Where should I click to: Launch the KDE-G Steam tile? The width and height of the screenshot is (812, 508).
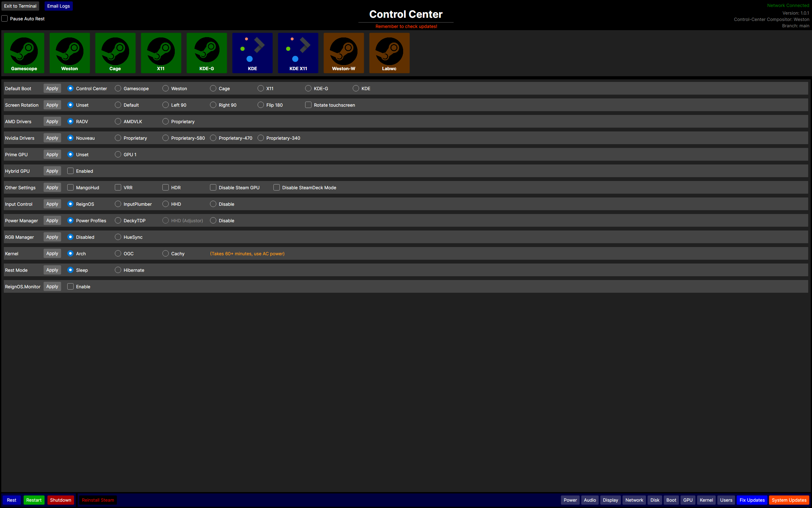(207, 53)
